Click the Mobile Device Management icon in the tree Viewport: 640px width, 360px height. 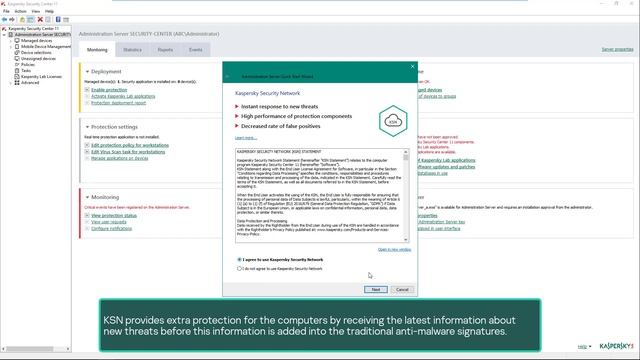pos(17,47)
